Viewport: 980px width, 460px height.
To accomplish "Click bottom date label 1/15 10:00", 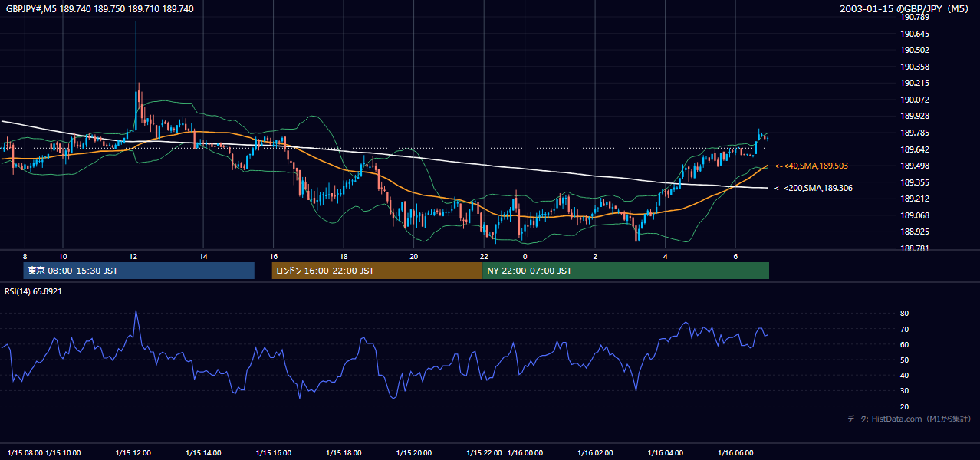I will click(x=63, y=452).
